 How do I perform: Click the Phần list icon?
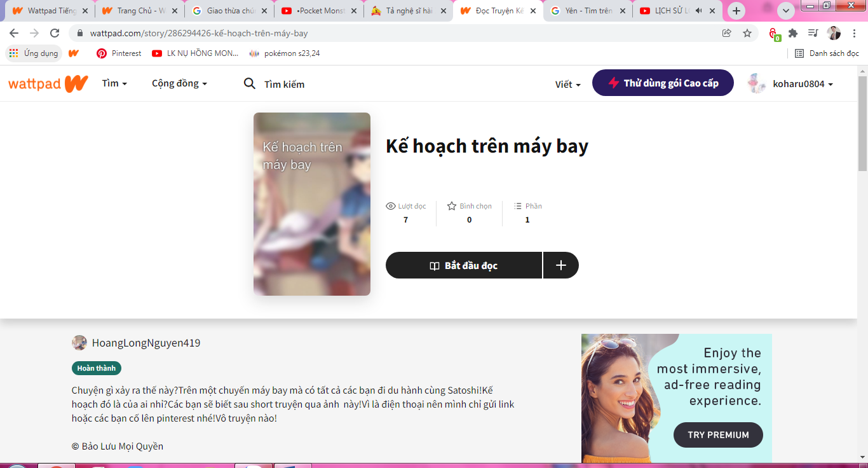pyautogui.click(x=517, y=206)
